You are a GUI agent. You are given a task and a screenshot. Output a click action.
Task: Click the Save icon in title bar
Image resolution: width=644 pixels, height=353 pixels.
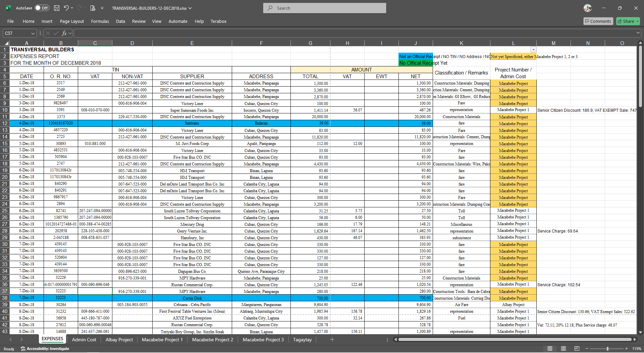pos(57,8)
